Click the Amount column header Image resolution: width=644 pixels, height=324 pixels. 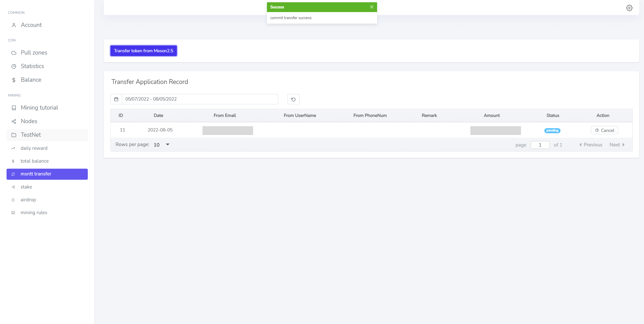pos(492,116)
